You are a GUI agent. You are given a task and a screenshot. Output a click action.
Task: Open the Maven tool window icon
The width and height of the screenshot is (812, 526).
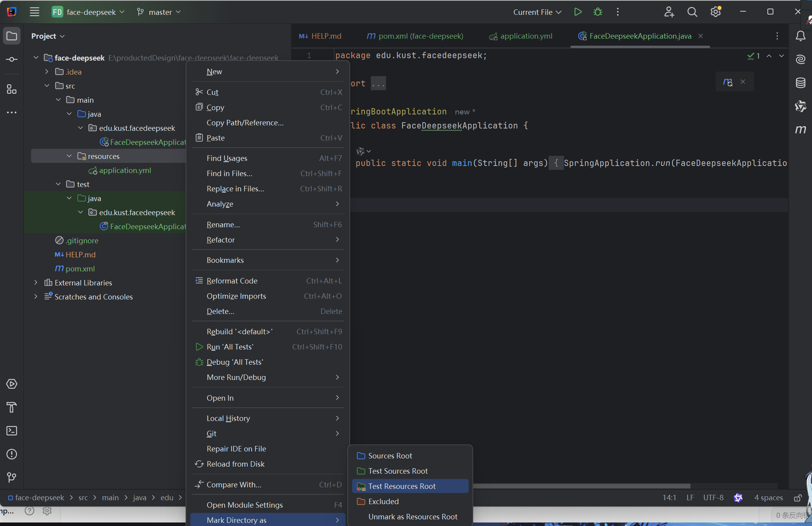[800, 129]
